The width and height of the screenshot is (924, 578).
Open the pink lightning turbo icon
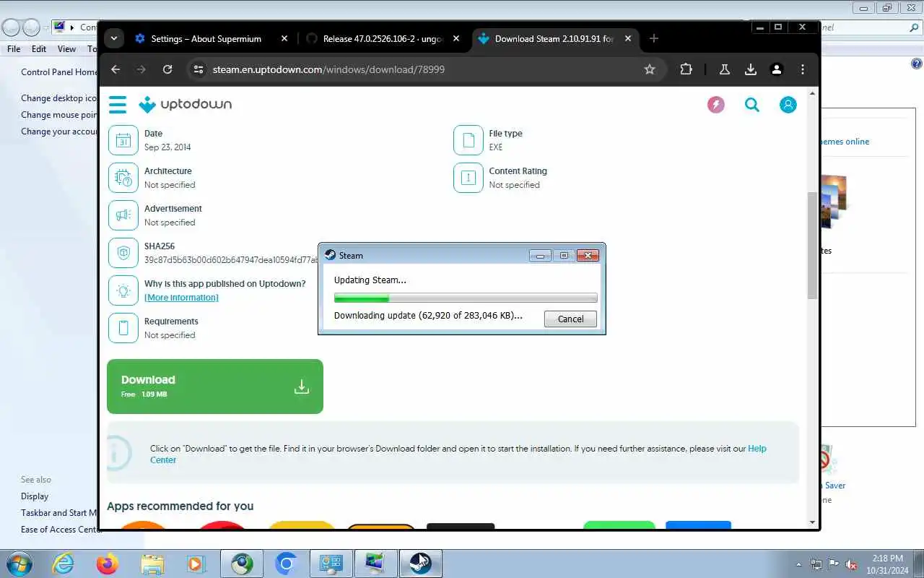[x=716, y=105]
